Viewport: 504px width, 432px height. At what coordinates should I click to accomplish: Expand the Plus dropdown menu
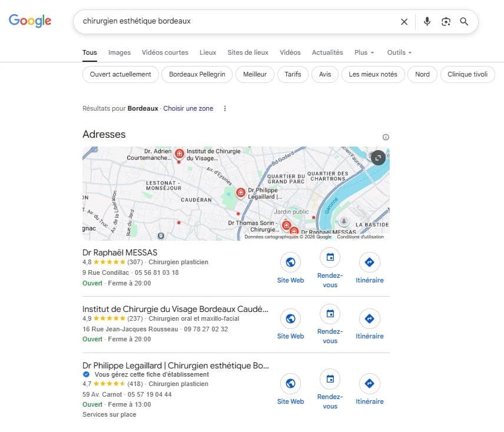click(x=364, y=52)
